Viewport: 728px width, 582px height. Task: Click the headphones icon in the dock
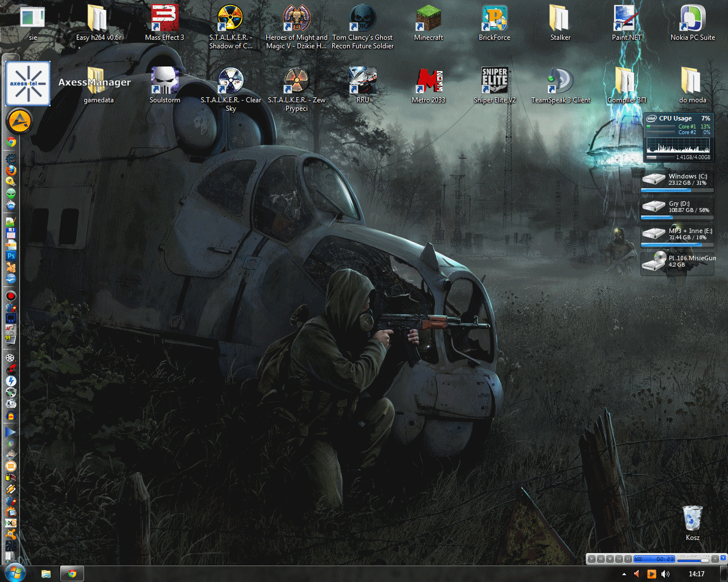tap(10, 416)
